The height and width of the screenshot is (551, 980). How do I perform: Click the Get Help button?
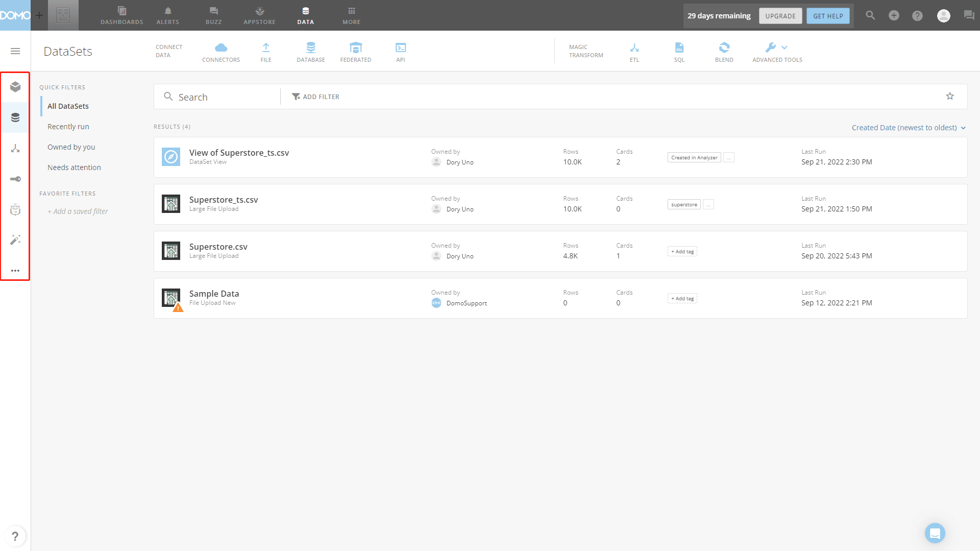coord(828,16)
